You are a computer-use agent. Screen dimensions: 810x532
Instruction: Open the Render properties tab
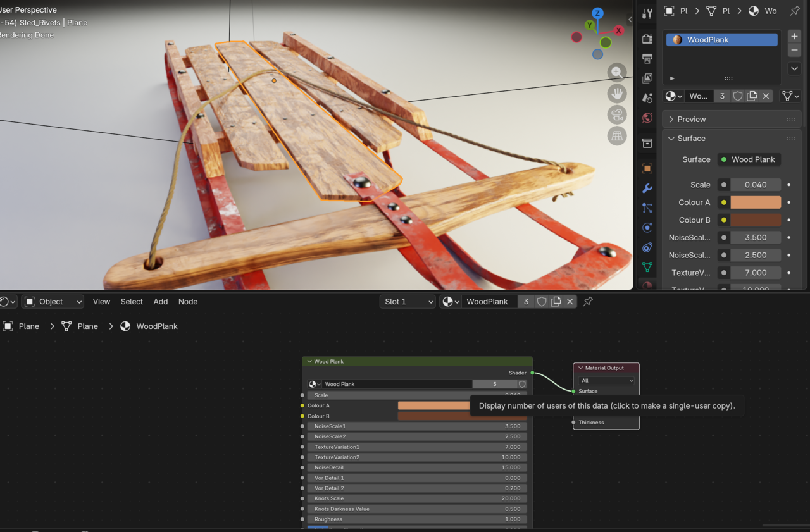tap(647, 39)
